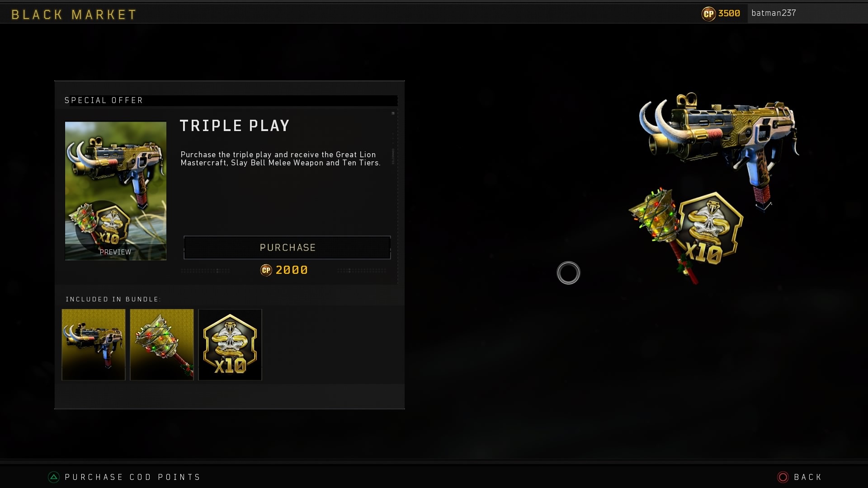This screenshot has height=488, width=868.
Task: Click the large X10 skull tier badge
Action: tap(710, 229)
